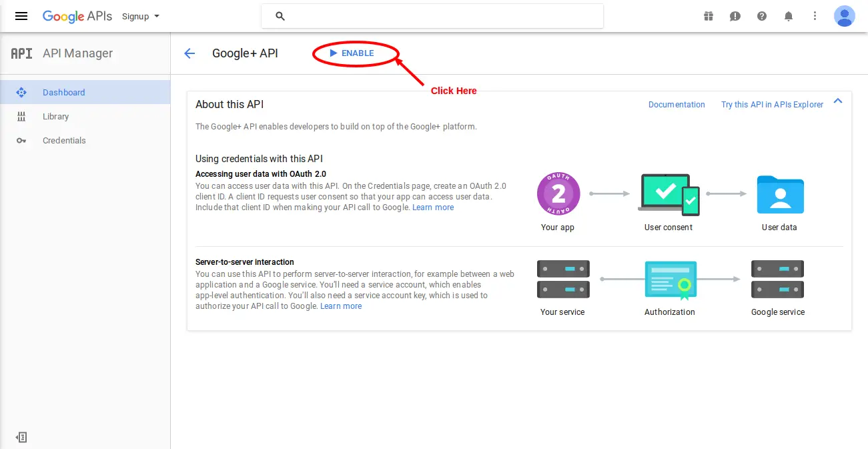Viewport: 868px width, 449px height.
Task: Open the help question mark icon
Action: [x=762, y=16]
